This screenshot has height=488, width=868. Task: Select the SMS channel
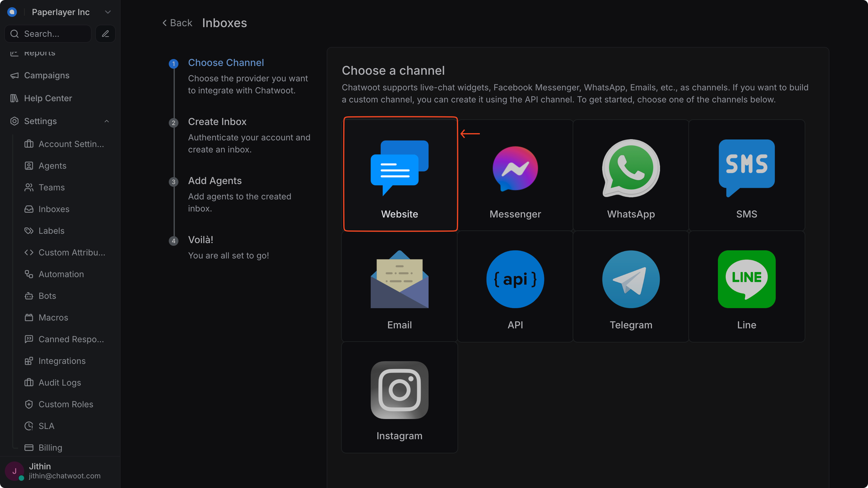(747, 175)
